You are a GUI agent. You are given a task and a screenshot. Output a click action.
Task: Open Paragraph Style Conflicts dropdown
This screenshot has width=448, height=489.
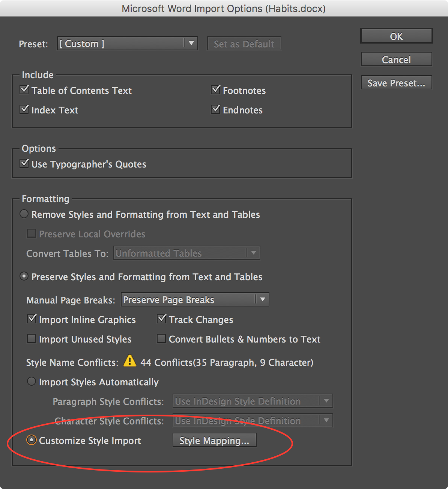click(x=253, y=401)
